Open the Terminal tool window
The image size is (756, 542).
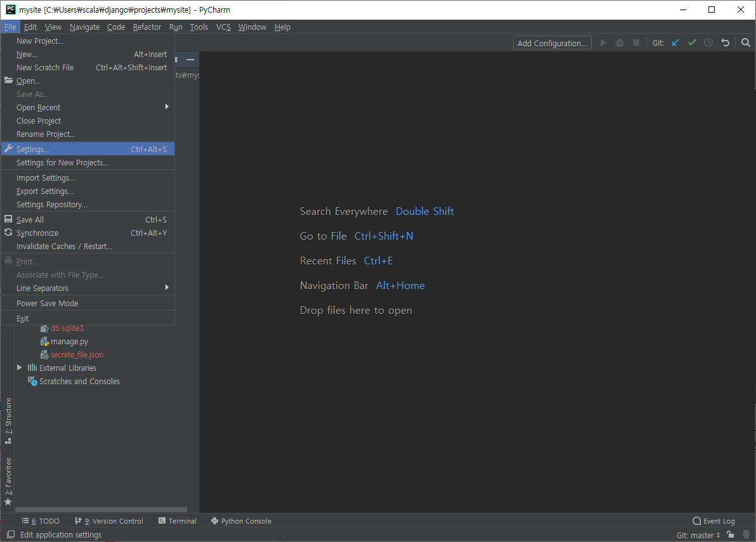pos(178,521)
